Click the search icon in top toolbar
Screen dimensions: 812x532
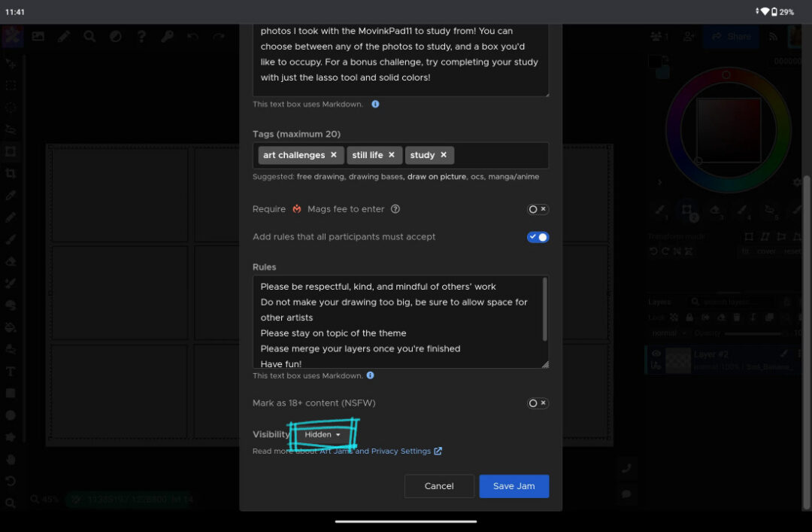[89, 36]
